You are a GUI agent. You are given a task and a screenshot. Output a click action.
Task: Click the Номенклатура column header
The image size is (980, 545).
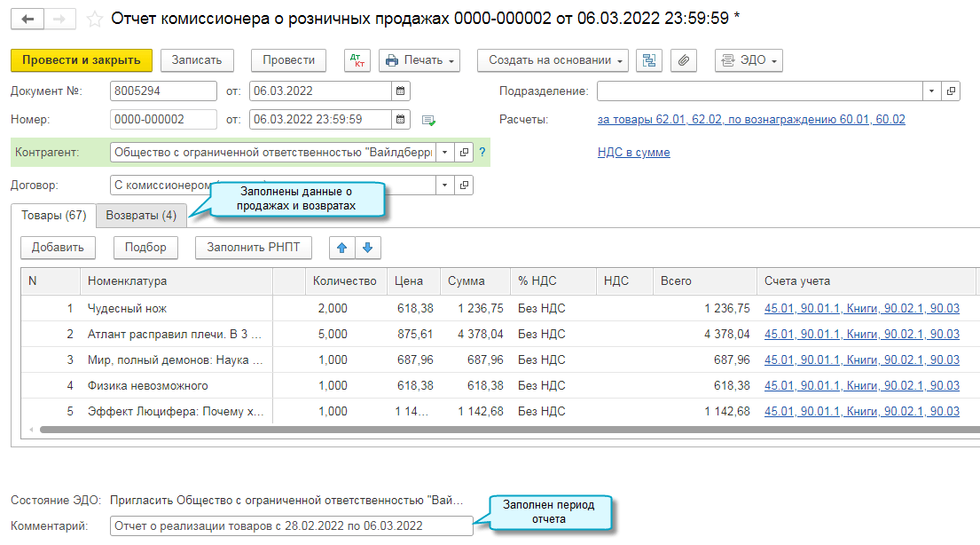pyautogui.click(x=176, y=281)
